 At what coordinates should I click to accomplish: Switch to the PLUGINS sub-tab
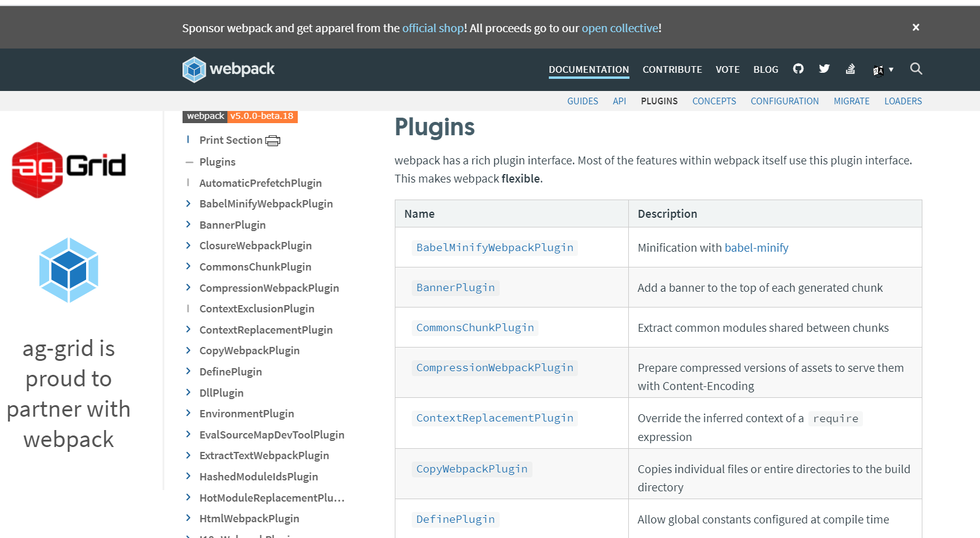[659, 101]
